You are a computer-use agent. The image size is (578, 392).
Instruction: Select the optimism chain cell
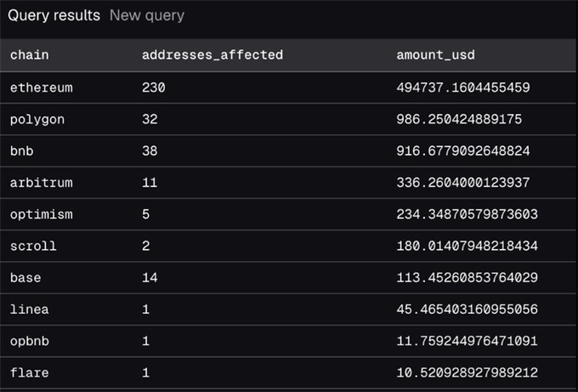tap(42, 214)
